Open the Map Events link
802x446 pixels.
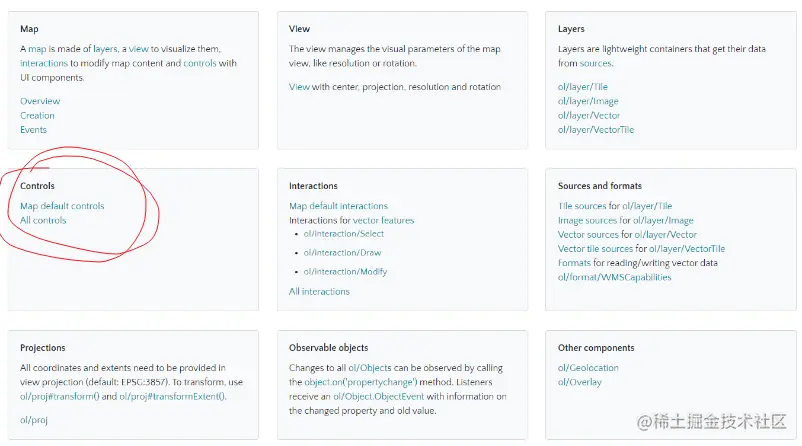click(33, 129)
